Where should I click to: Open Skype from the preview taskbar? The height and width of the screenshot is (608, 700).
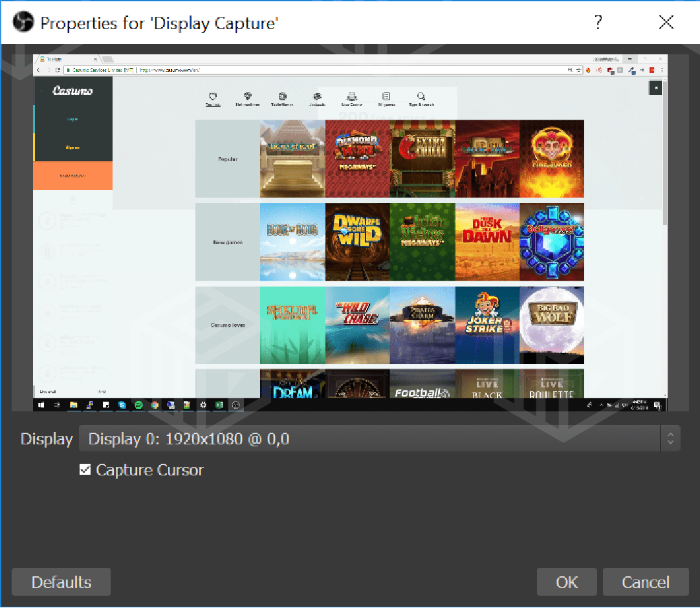point(122,405)
